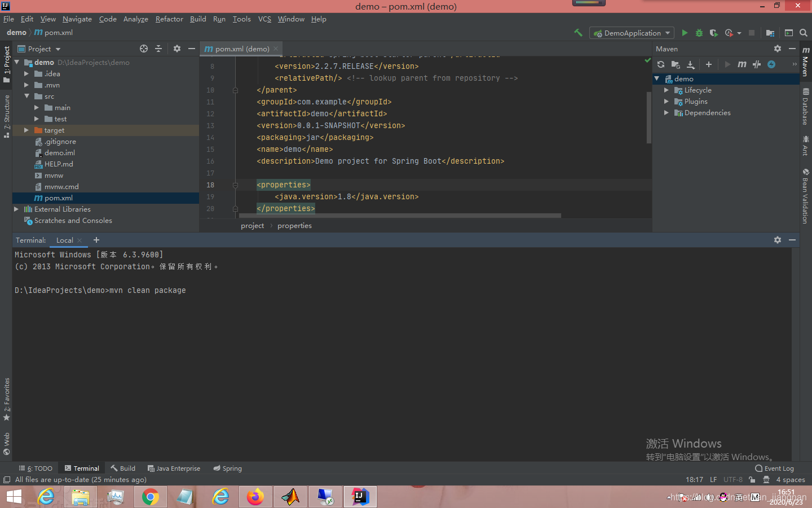This screenshot has height=508, width=812.
Task: Run DemoApplication with coverage
Action: pos(713,33)
